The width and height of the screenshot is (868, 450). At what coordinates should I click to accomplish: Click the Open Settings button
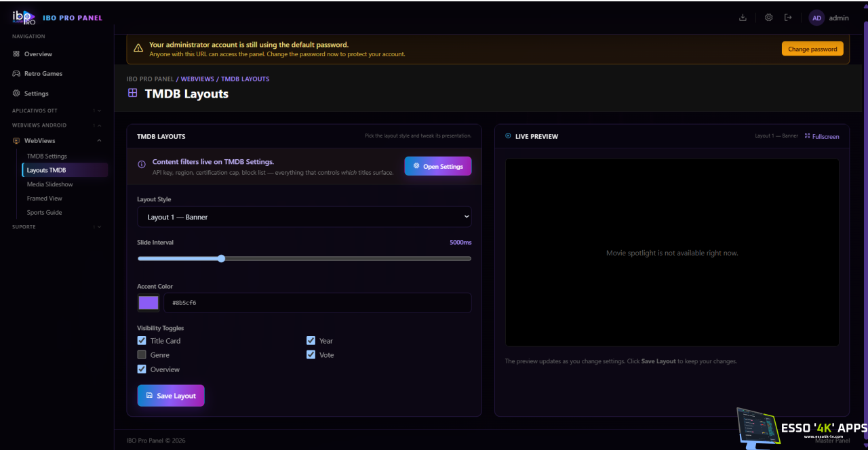pos(438,166)
